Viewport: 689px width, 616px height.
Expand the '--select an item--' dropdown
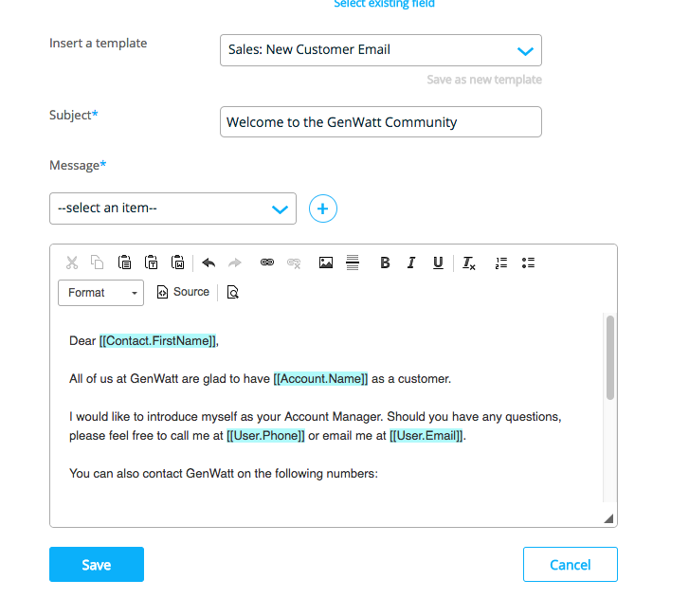(172, 208)
